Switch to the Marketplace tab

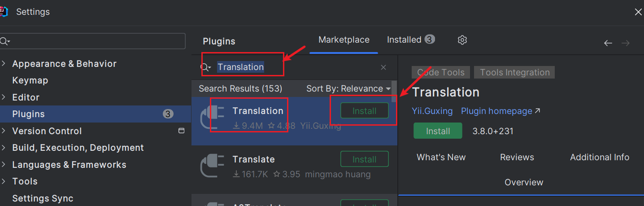coord(344,40)
